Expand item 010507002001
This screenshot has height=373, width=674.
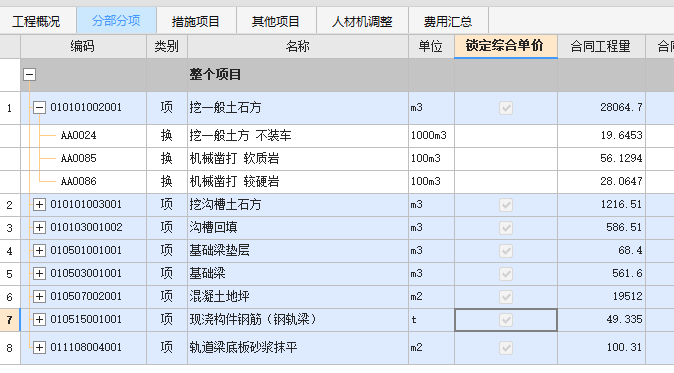[x=39, y=297]
